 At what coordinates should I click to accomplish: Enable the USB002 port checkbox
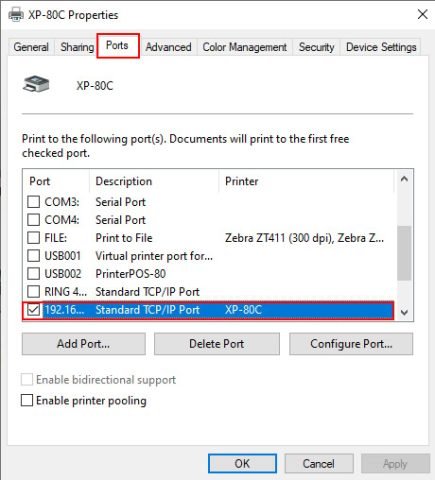[33, 274]
